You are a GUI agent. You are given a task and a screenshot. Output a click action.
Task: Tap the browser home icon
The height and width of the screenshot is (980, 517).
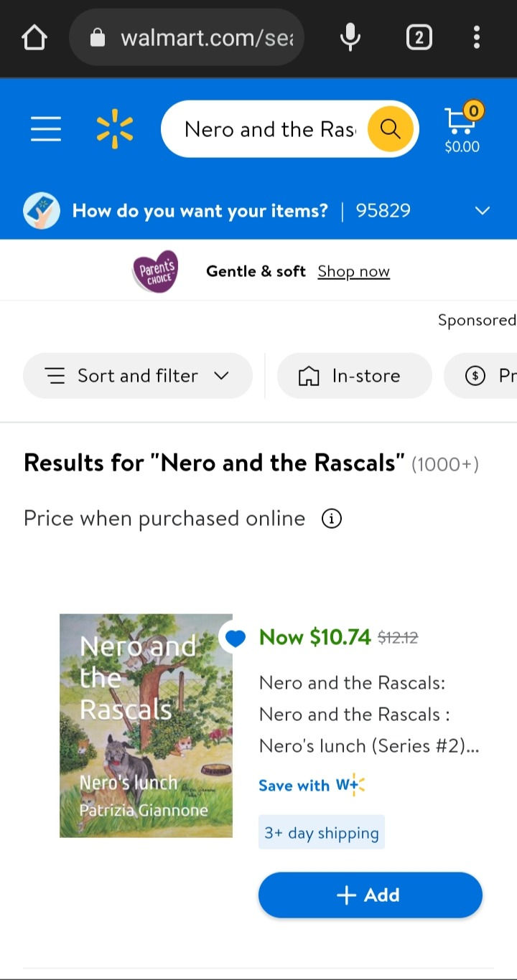(34, 37)
